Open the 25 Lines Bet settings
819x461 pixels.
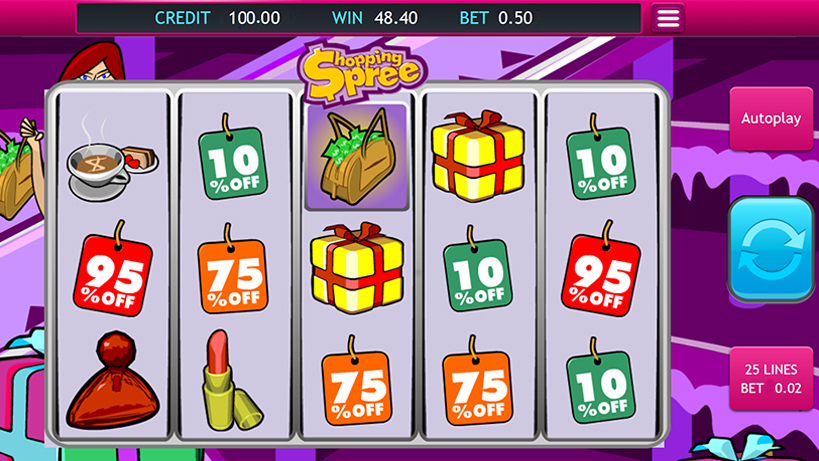point(771,379)
